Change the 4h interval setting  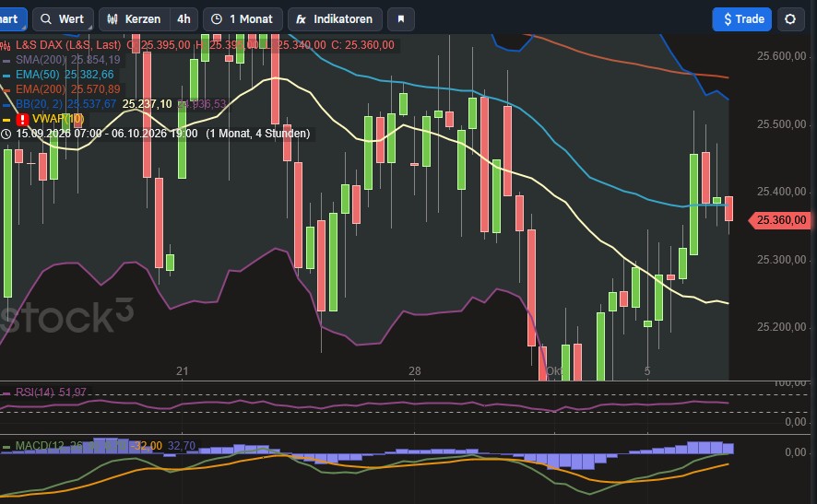tap(184, 19)
